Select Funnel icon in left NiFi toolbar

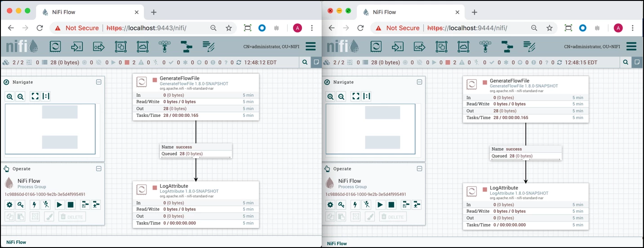(x=164, y=46)
